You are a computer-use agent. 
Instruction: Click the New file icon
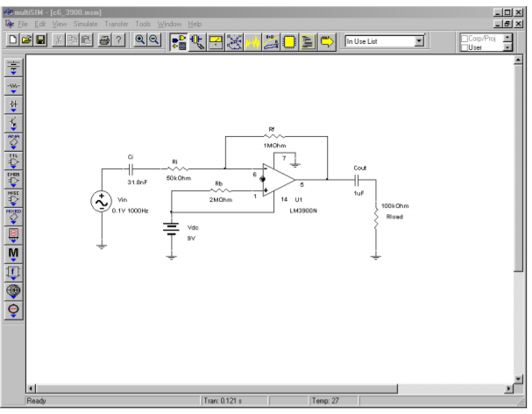13,41
